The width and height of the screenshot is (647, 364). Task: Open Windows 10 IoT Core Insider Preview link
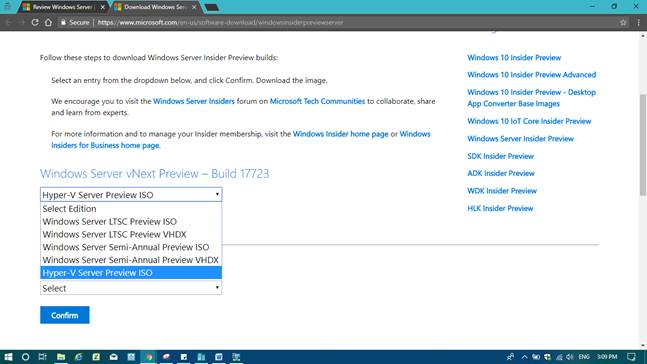coord(529,121)
